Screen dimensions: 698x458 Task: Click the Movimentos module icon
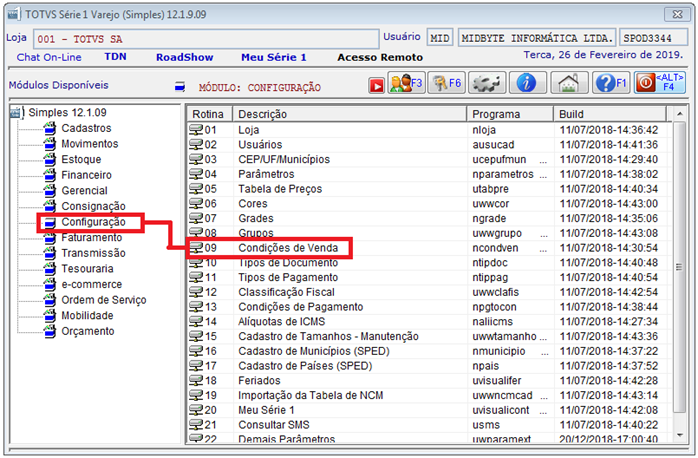coord(50,144)
